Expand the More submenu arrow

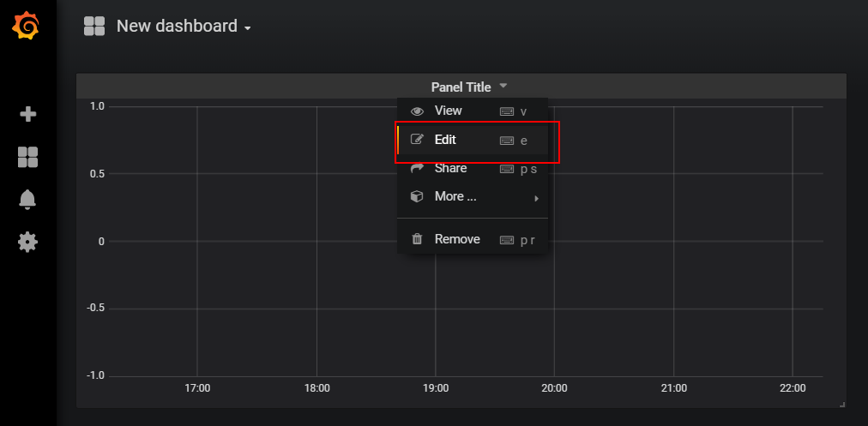pos(536,198)
